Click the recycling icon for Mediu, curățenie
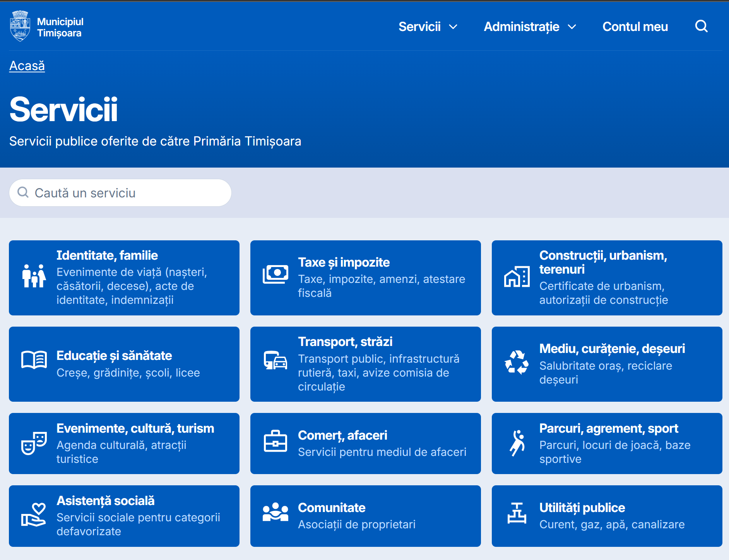Image resolution: width=729 pixels, height=560 pixels. pos(517,363)
